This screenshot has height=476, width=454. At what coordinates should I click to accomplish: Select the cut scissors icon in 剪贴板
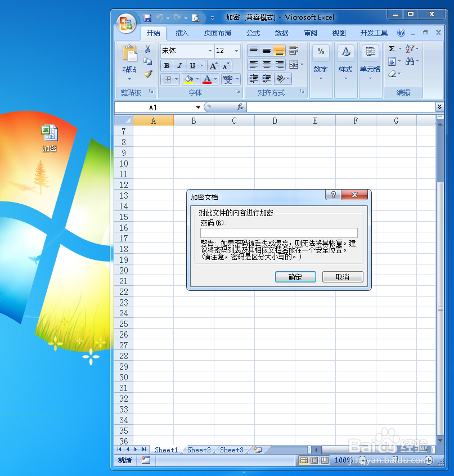pos(148,49)
